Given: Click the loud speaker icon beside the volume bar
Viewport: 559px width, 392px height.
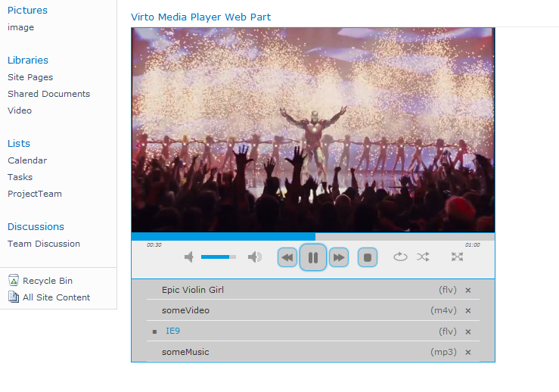Looking at the screenshot, I should (x=255, y=257).
